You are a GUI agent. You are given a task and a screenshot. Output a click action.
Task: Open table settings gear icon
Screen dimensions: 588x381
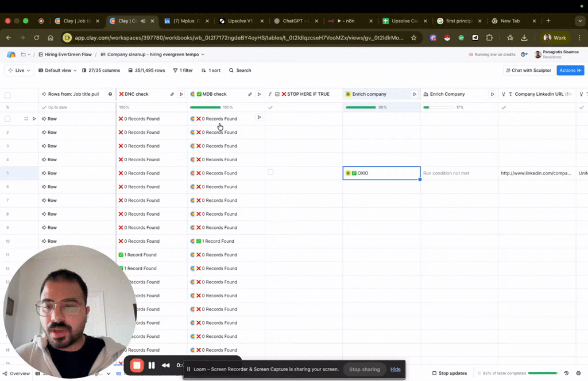(578, 373)
